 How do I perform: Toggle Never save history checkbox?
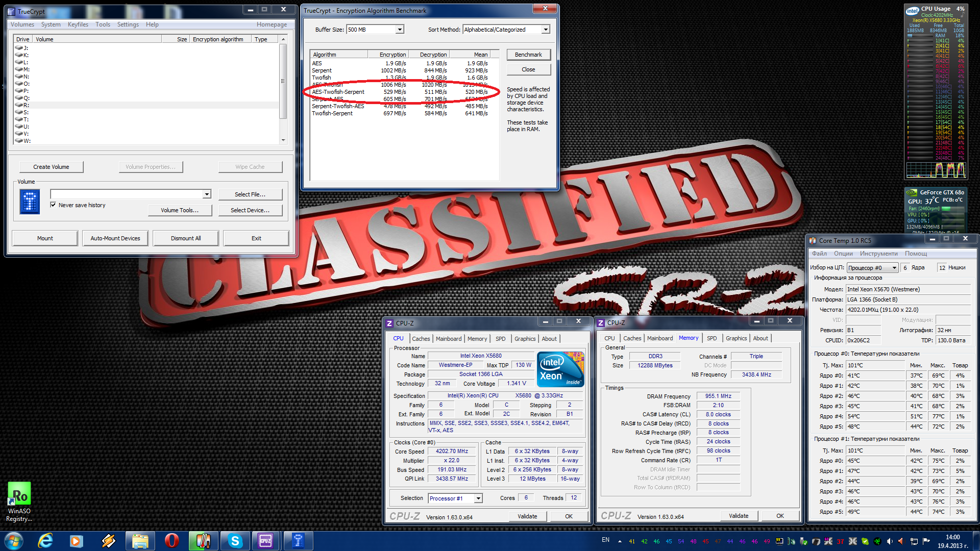click(x=53, y=205)
